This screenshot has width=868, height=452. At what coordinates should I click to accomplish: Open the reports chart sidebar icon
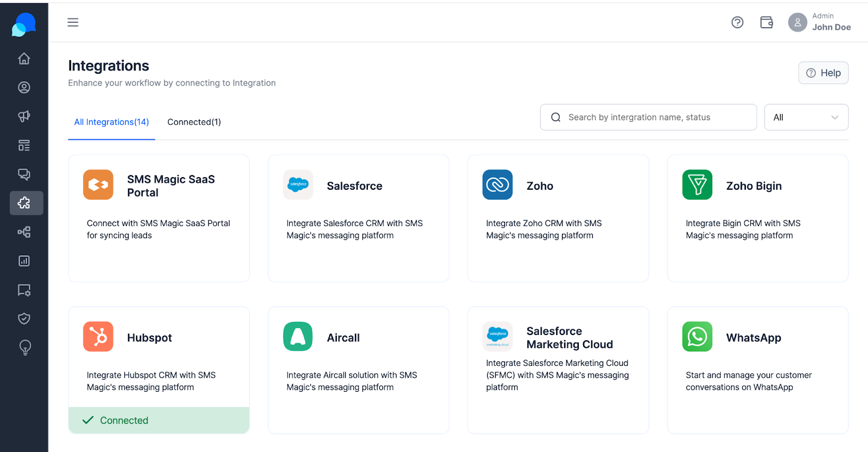click(x=24, y=261)
